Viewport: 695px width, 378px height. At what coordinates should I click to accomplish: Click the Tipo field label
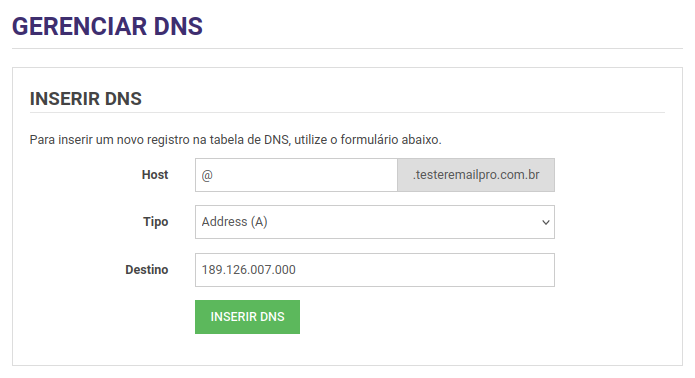(x=156, y=222)
